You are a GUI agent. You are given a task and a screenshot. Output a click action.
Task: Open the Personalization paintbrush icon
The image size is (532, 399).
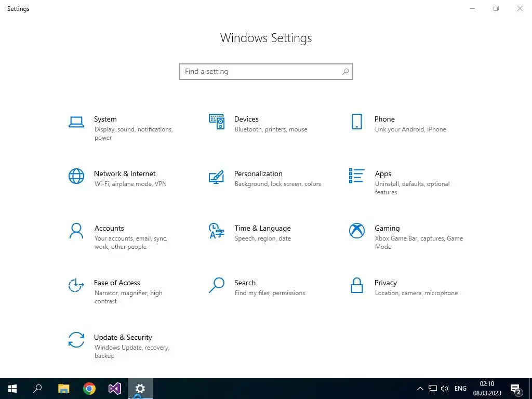click(x=217, y=177)
